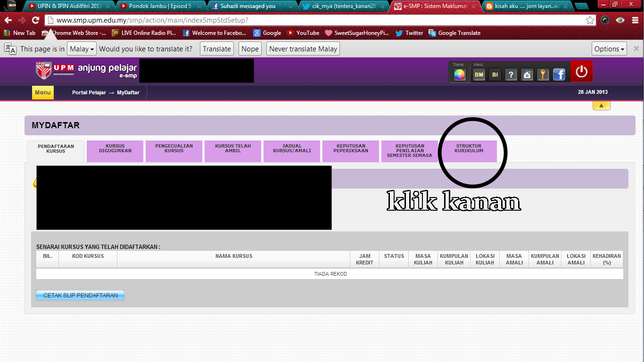Go back with browser back arrow

click(x=8, y=20)
